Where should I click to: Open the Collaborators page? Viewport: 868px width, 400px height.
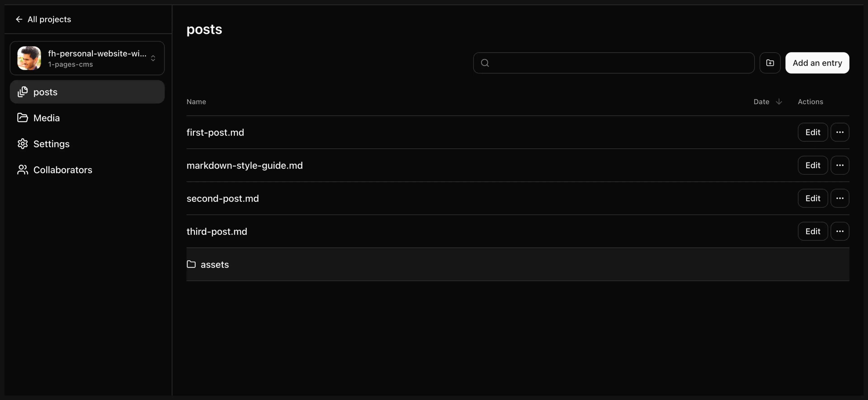(x=63, y=170)
